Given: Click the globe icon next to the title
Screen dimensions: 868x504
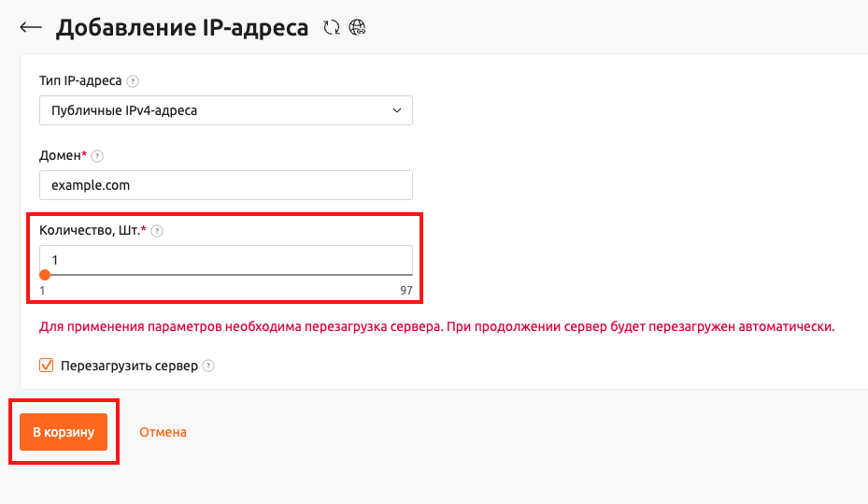Looking at the screenshot, I should click(357, 28).
